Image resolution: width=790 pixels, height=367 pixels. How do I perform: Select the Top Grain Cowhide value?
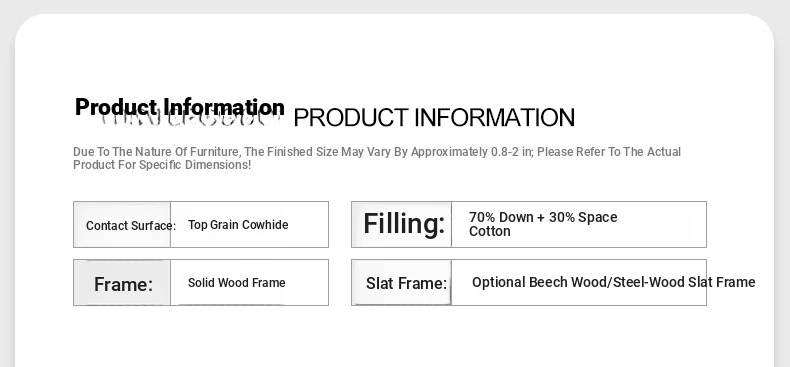pyautogui.click(x=238, y=225)
